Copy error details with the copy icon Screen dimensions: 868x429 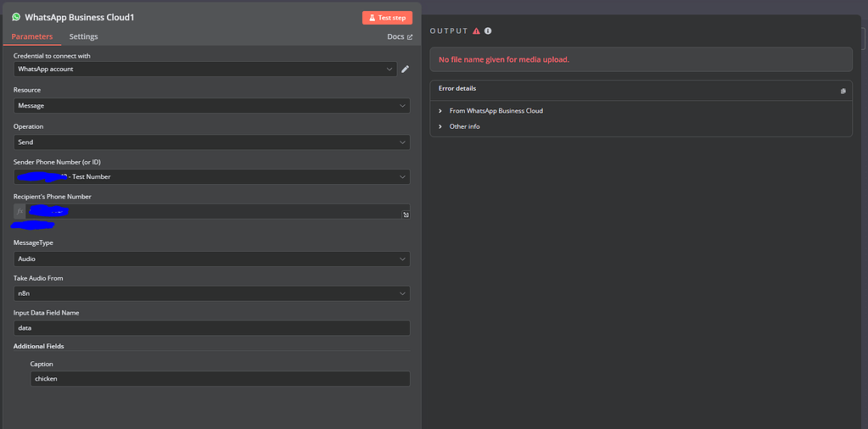843,91
